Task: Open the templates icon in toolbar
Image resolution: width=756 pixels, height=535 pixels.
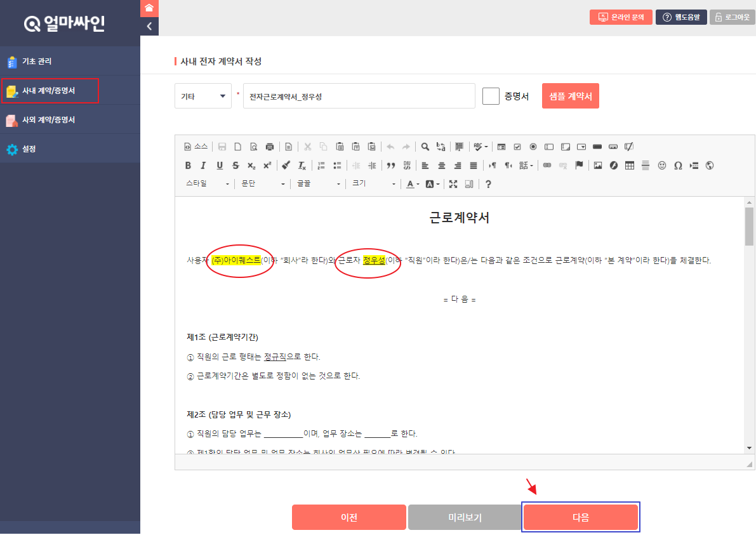Action: pos(288,147)
